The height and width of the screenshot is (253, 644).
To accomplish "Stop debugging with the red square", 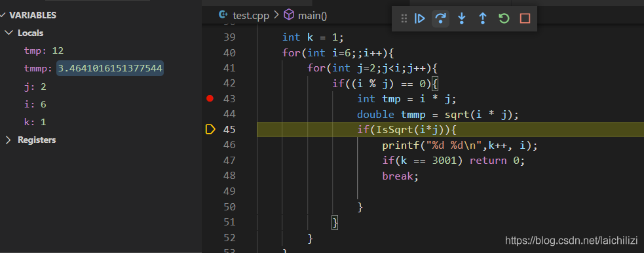I will point(525,18).
